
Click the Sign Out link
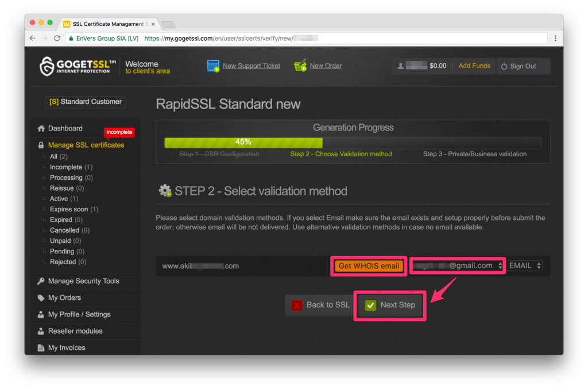coord(523,67)
